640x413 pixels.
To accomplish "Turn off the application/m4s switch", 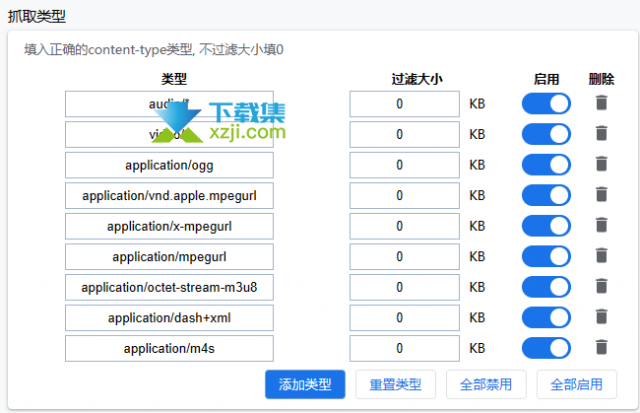I will 546,348.
